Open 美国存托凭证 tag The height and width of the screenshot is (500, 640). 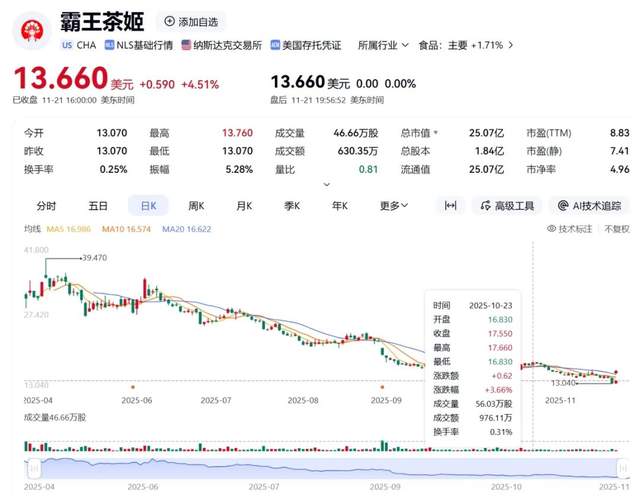(306, 45)
